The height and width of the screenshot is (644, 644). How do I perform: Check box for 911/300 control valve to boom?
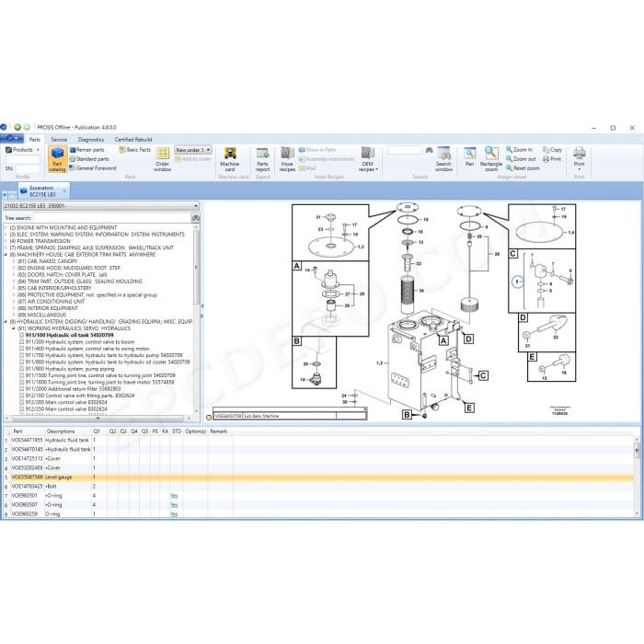pyautogui.click(x=22, y=341)
